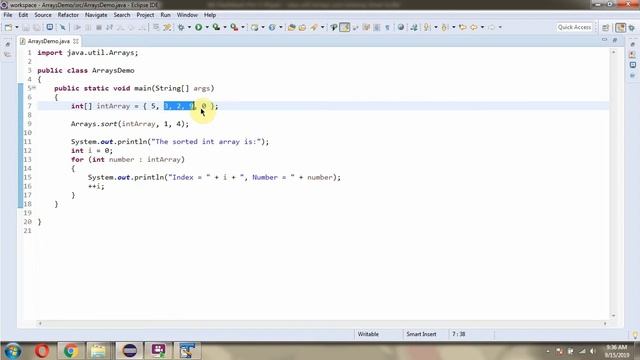Click the Debug bug icon
Screen dimensions: 640x360
181,27
